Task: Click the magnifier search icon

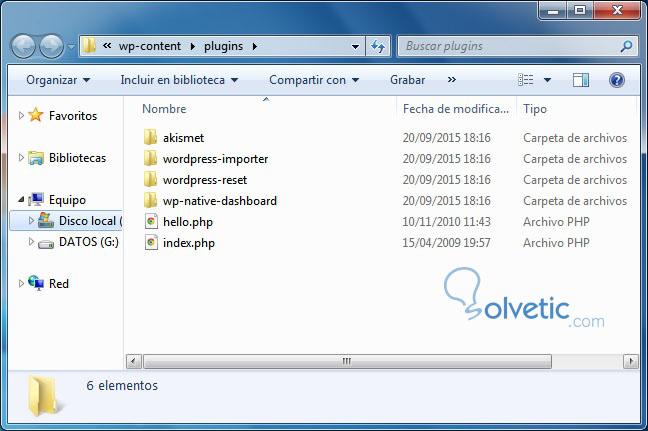Action: click(626, 46)
